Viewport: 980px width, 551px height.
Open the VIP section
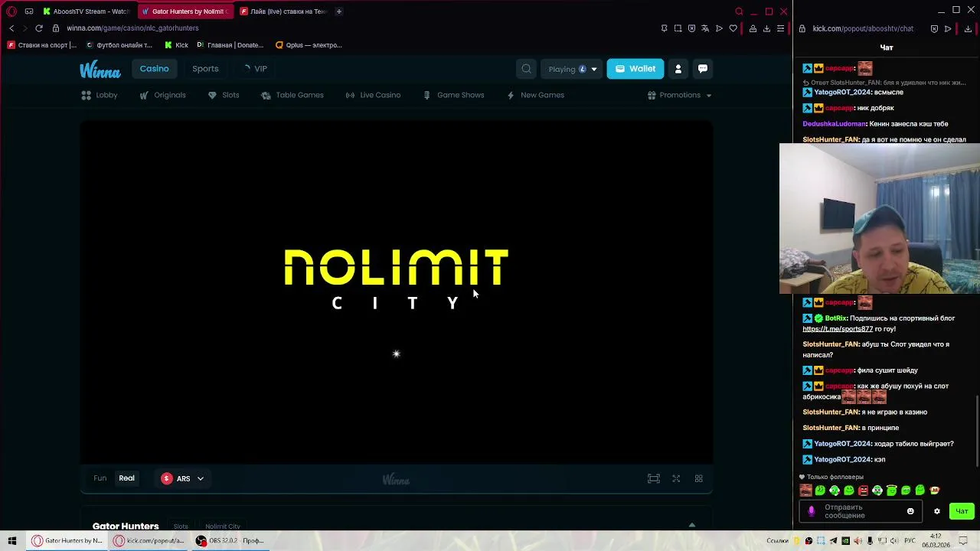point(255,69)
